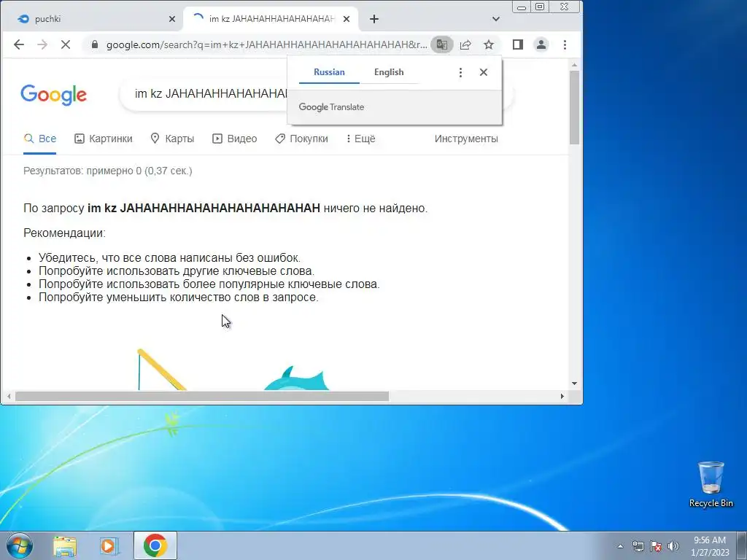Click the vertical scrollbar thumb
Viewport: 747px width, 560px height.
click(x=574, y=107)
